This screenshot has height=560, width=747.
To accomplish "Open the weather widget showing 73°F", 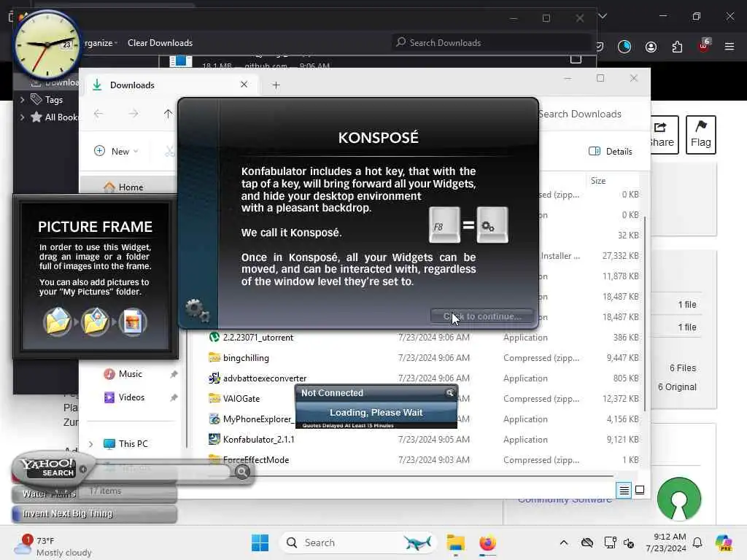I will click(x=53, y=545).
